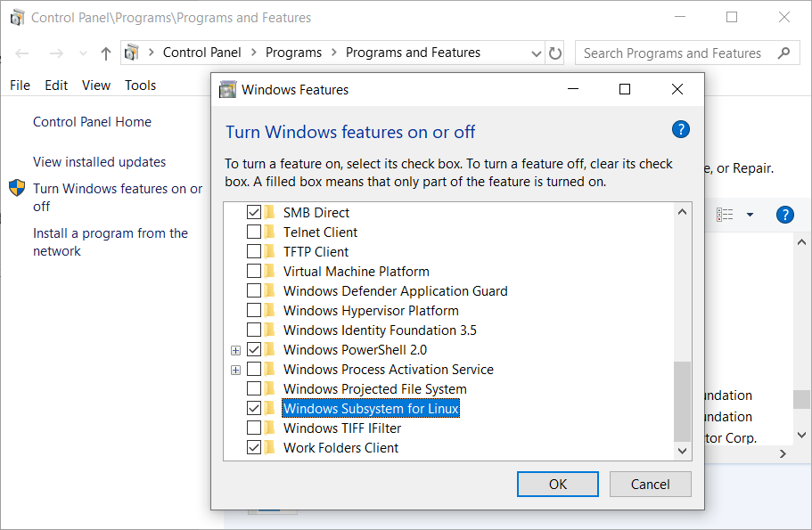Open recent locations dropdown arrow
Image resolution: width=812 pixels, height=530 pixels.
click(83, 53)
